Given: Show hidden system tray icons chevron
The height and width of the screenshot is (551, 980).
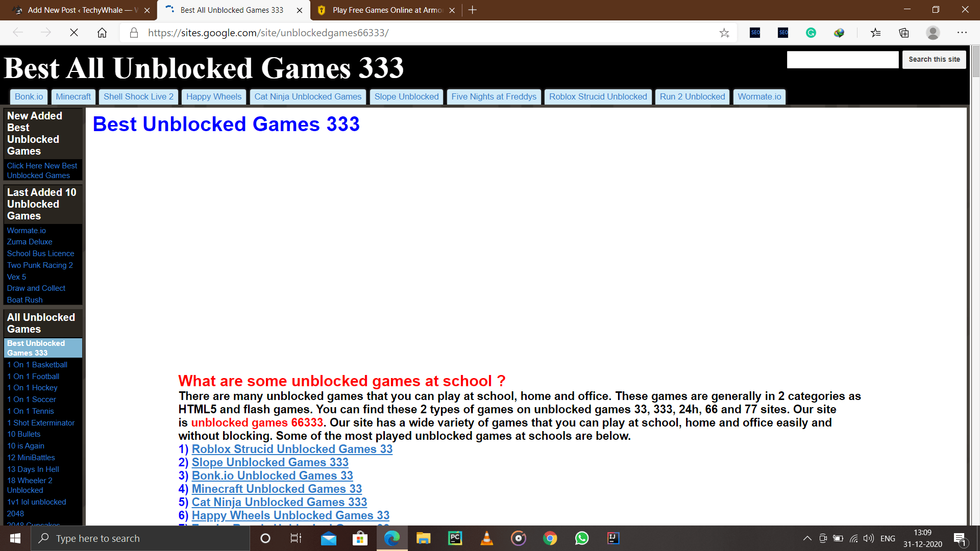Looking at the screenshot, I should (807, 538).
